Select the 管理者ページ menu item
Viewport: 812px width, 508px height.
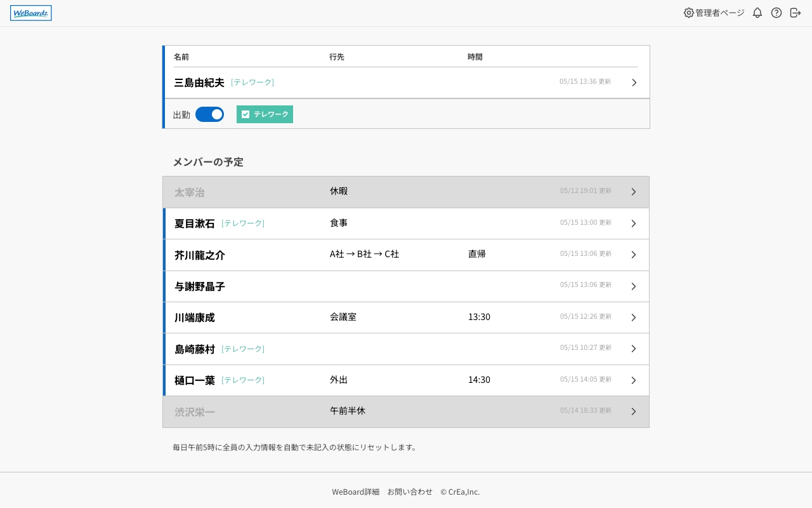click(719, 13)
